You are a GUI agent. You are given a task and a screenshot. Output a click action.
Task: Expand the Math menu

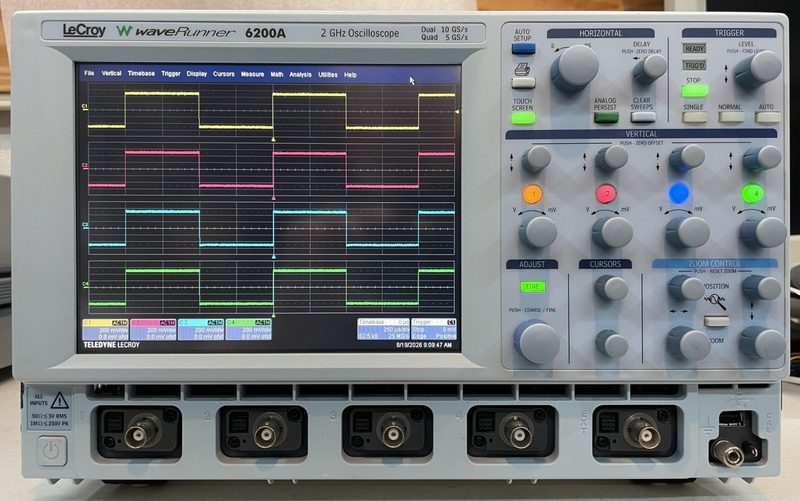point(277,74)
